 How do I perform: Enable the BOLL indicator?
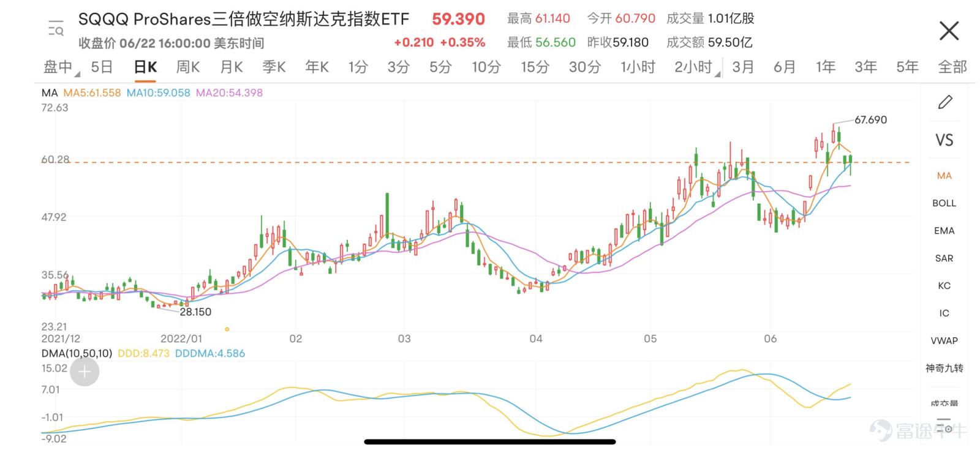(x=944, y=203)
